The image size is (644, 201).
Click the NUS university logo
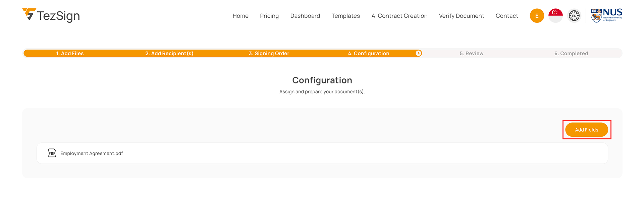tap(606, 15)
